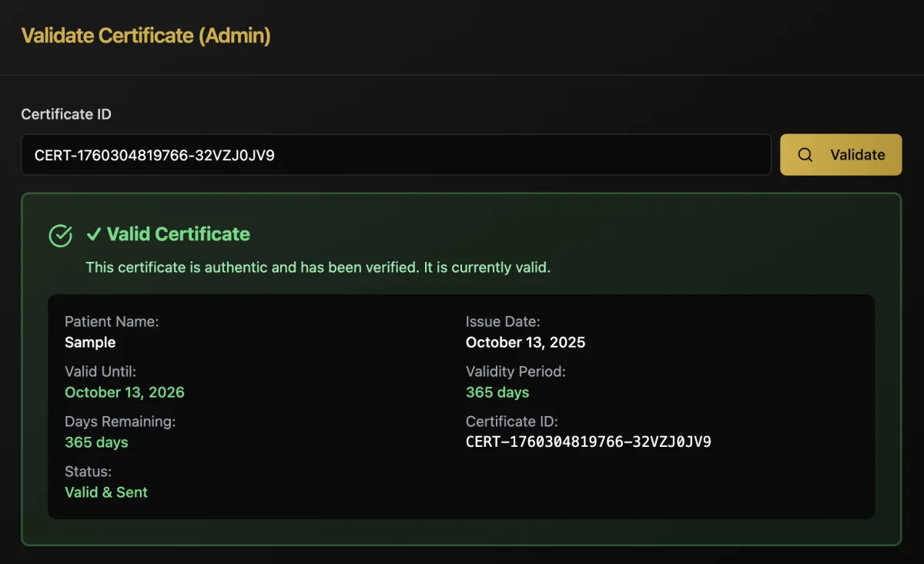Click the "Valid & Sent" status value

click(106, 492)
